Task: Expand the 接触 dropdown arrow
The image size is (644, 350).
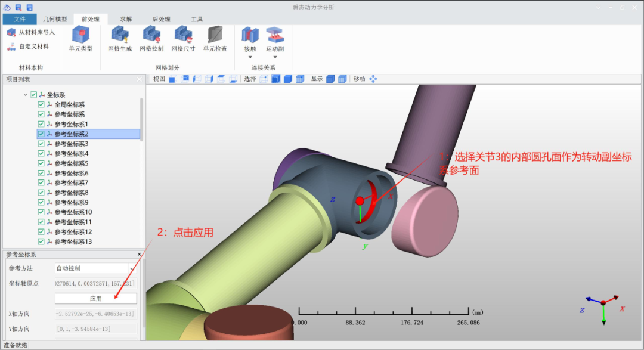Action: pyautogui.click(x=250, y=57)
